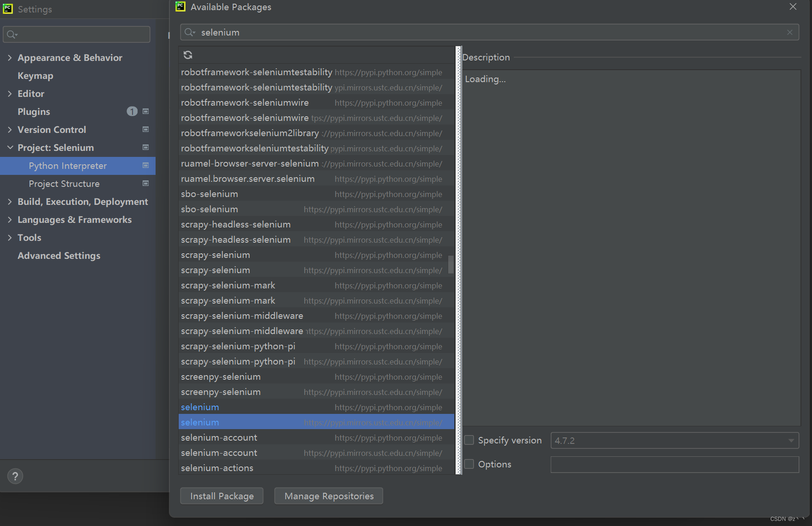Click the package list scrollbar thumb
Screen dimensions: 812x526
(451, 264)
